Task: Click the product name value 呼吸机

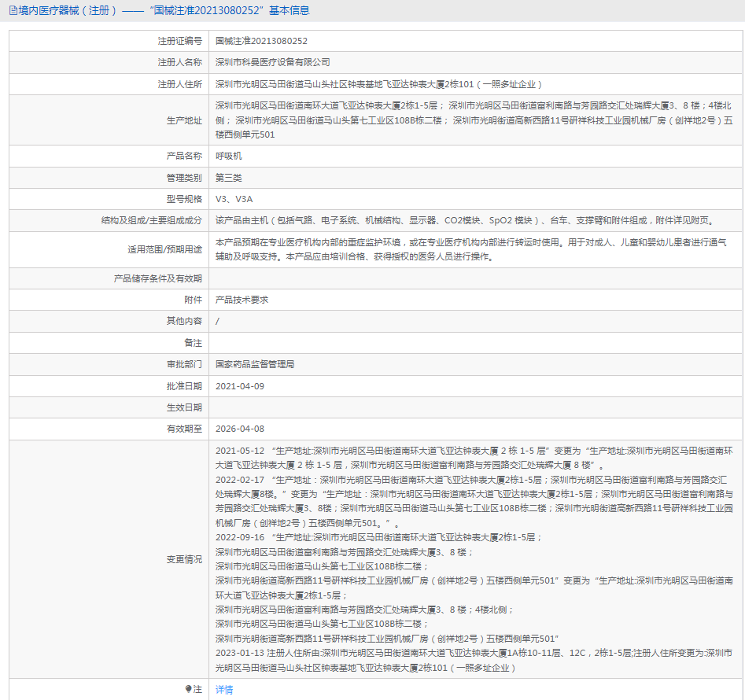Action: coord(228,157)
